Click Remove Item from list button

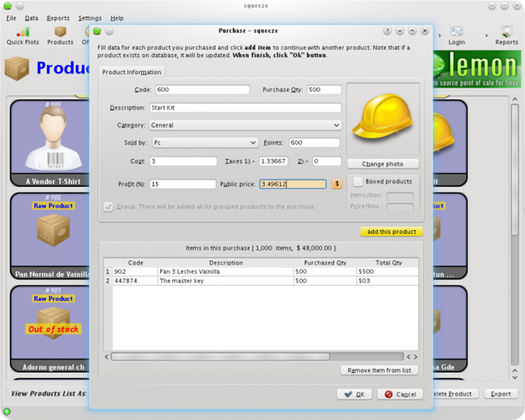[x=379, y=370]
